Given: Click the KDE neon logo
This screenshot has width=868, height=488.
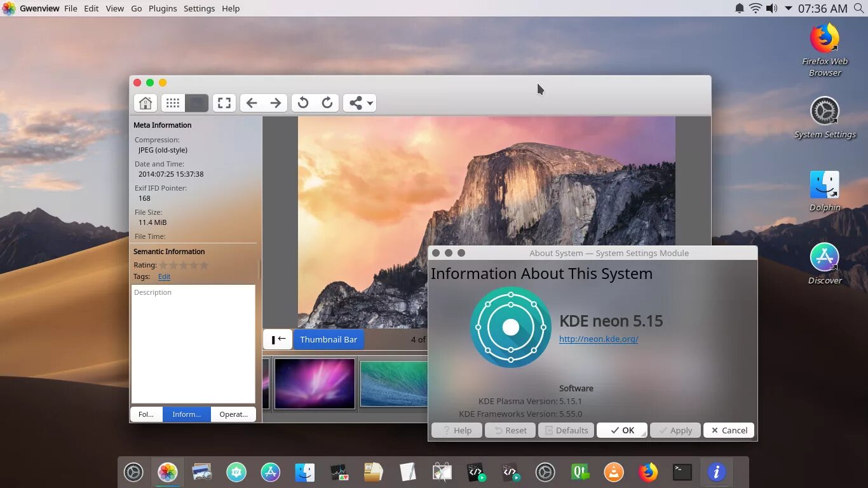Looking at the screenshot, I should 511,327.
